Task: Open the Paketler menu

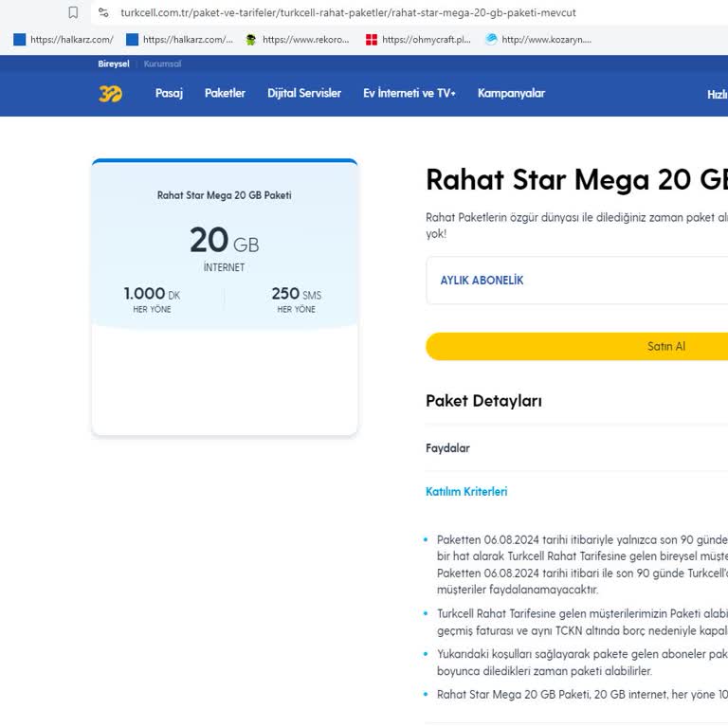Action: click(x=226, y=93)
